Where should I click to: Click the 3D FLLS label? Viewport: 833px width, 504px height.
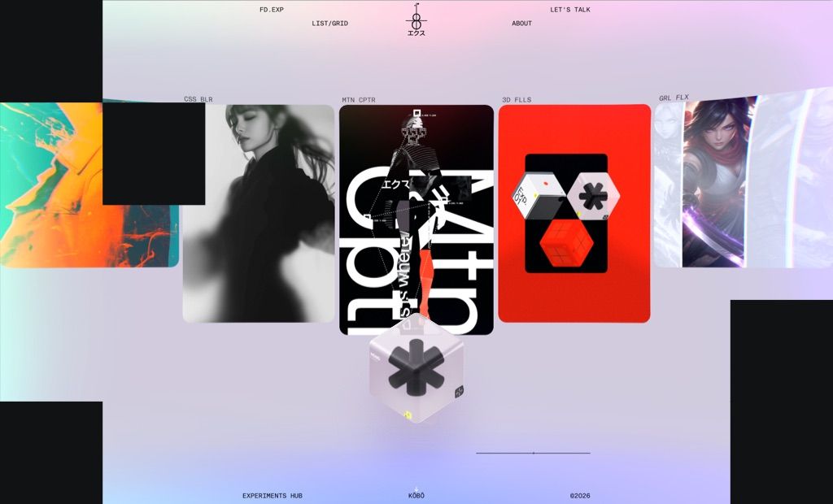pos(517,100)
